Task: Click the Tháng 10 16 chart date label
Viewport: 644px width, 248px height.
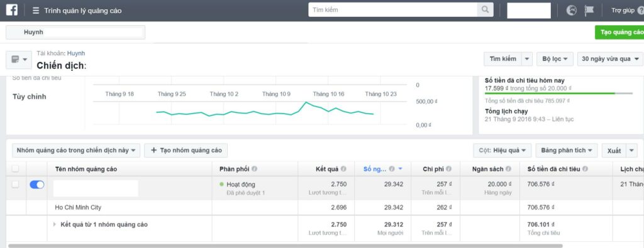Action: (328, 94)
